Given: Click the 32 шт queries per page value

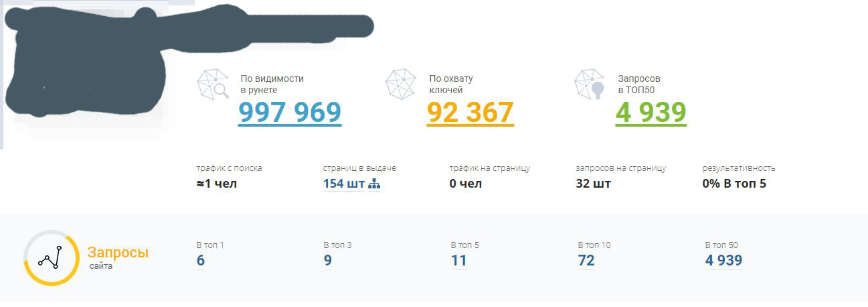Looking at the screenshot, I should pyautogui.click(x=593, y=184).
